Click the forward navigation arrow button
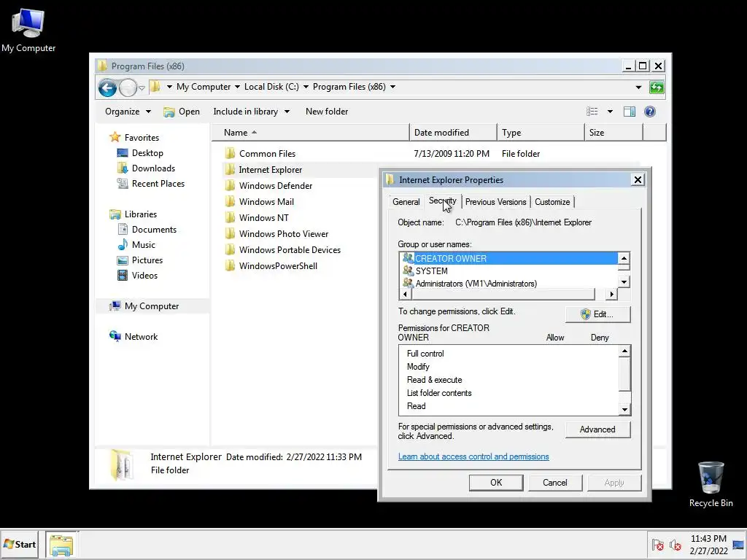 [128, 87]
